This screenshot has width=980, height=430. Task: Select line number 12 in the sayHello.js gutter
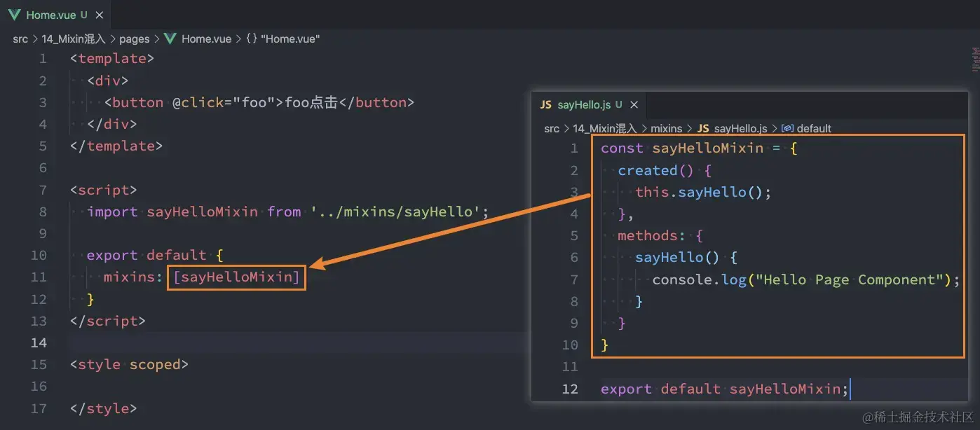(570, 389)
